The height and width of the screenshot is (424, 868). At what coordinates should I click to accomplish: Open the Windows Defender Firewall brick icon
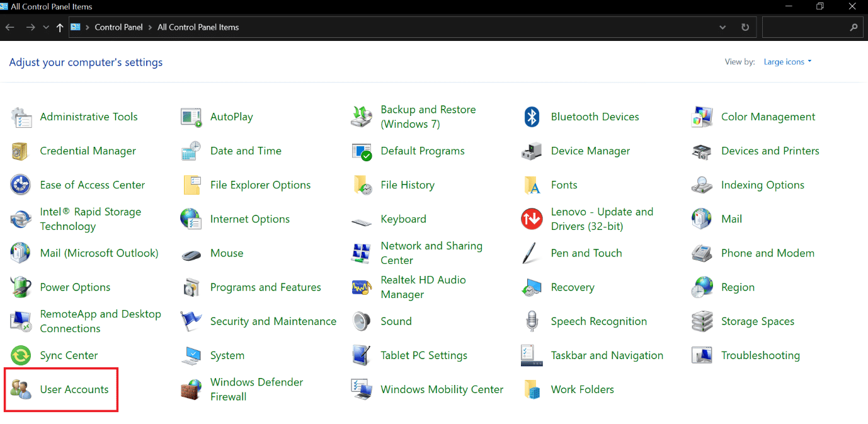191,389
